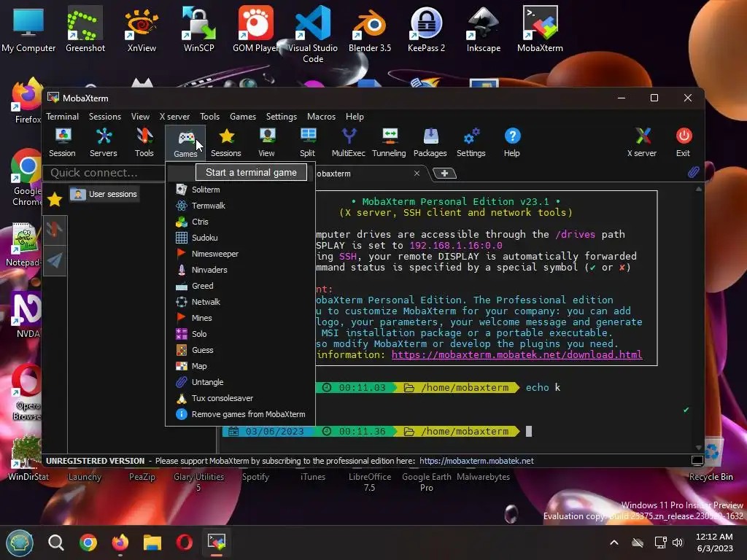Screen dimensions: 747x560
Task: Open the Sessions star toolbar icon
Action: click(226, 142)
